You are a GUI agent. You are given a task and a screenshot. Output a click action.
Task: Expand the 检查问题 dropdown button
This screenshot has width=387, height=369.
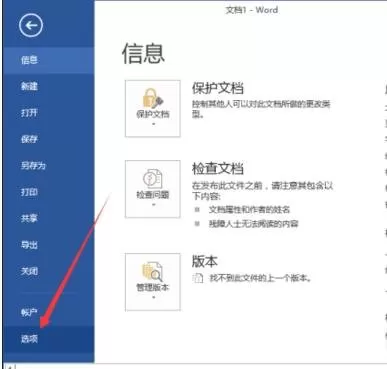coord(153,189)
